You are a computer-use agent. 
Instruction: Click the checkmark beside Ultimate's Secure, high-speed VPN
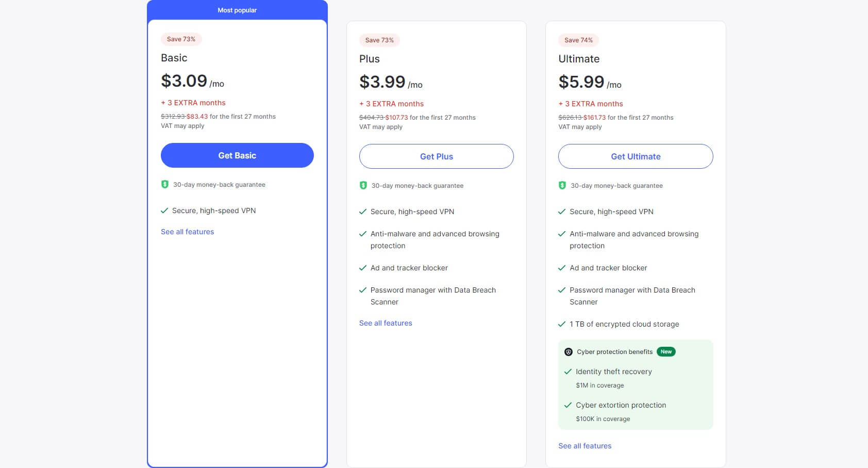click(562, 212)
